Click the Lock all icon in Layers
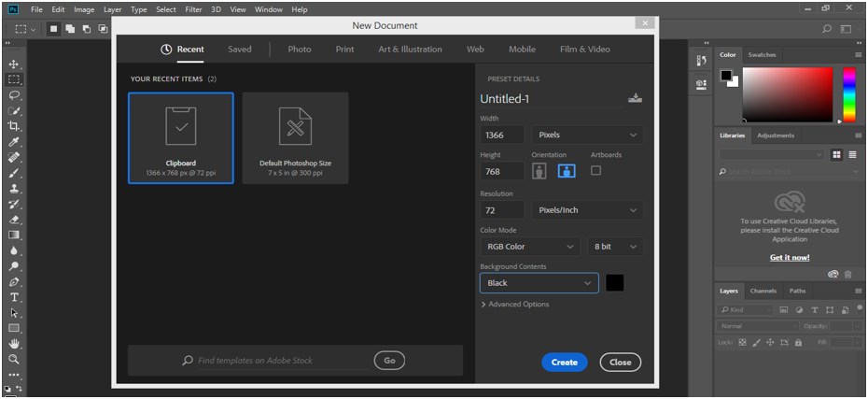This screenshot has width=868, height=399. pos(798,343)
